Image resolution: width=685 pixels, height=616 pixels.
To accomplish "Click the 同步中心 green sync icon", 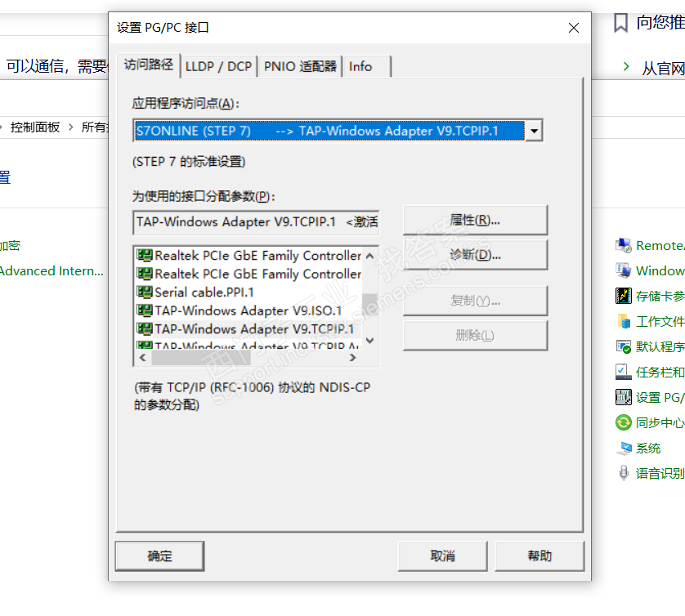I will point(624,422).
